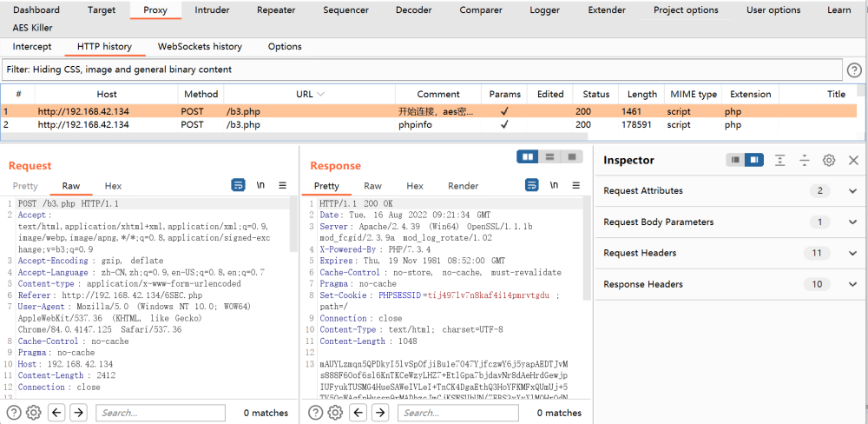Viewport: 868px width, 424px height.
Task: Toggle non-printable characters in Request pane
Action: click(x=260, y=185)
